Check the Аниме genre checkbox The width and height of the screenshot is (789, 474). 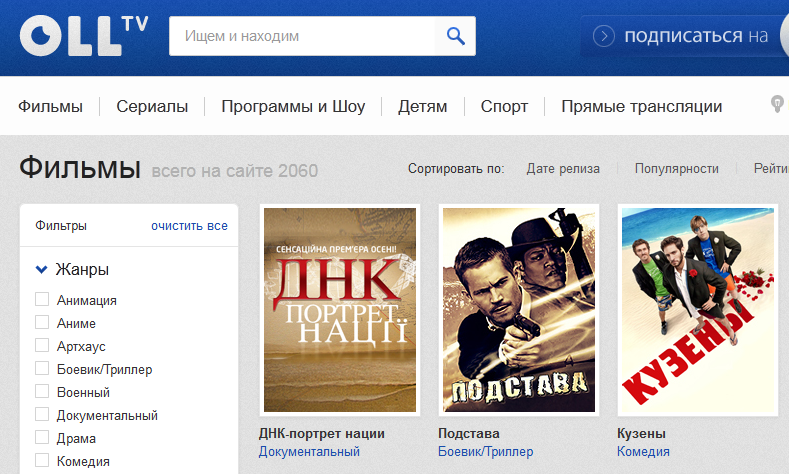[42, 323]
